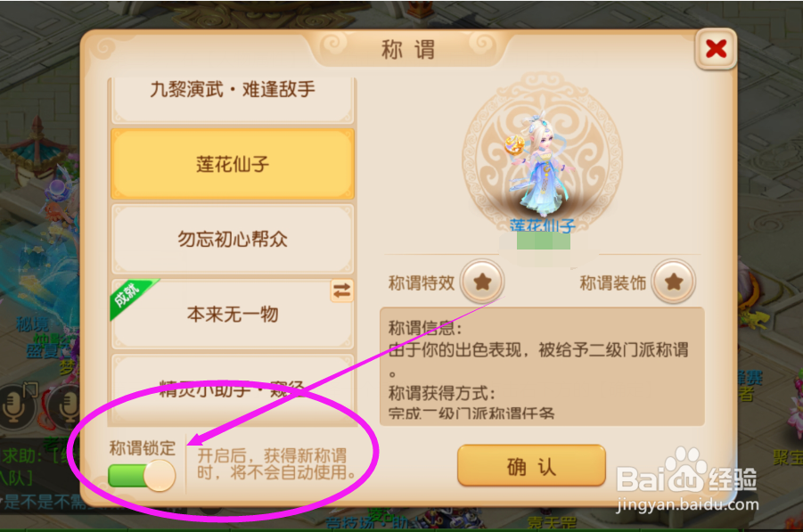Click the 称谓特效 star icon
803x532 pixels.
click(482, 281)
